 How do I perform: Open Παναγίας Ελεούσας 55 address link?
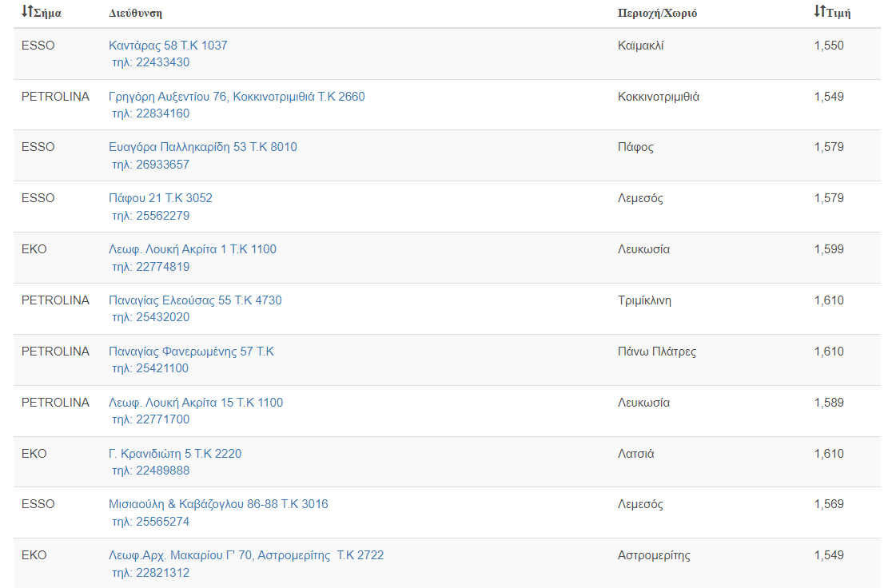tap(195, 300)
